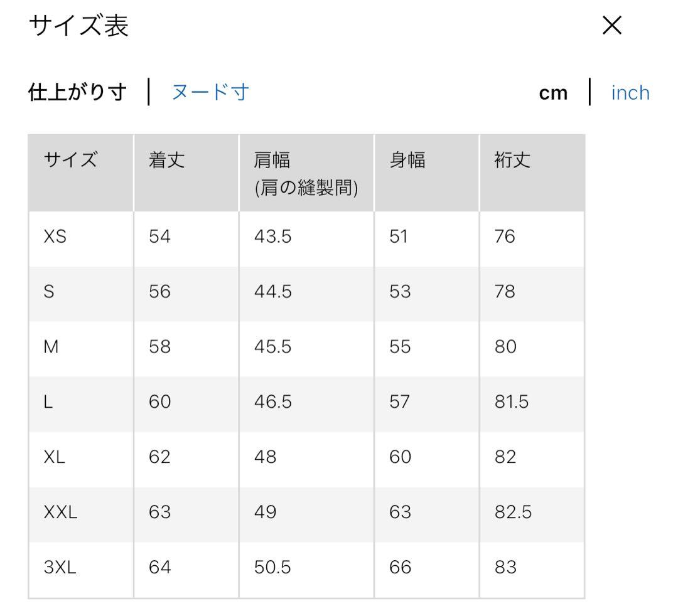Switch units to inch
This screenshot has width=678, height=616.
point(630,92)
